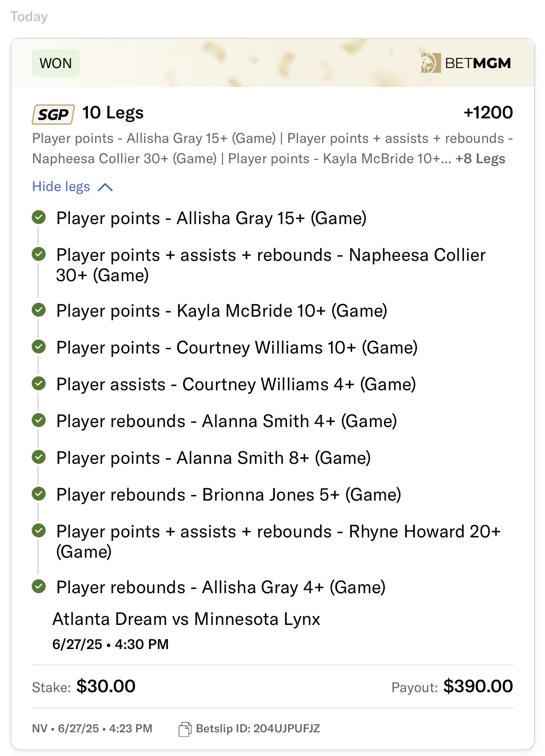The width and height of the screenshot is (545, 756).
Task: Click checkmark beside Kayla McBride 10+ points
Action: pos(39,310)
